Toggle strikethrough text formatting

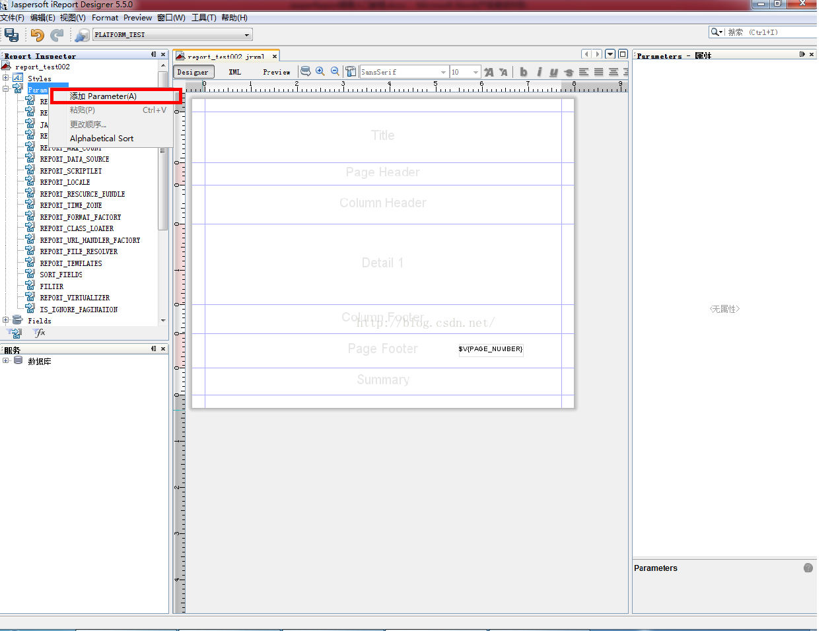(x=569, y=72)
